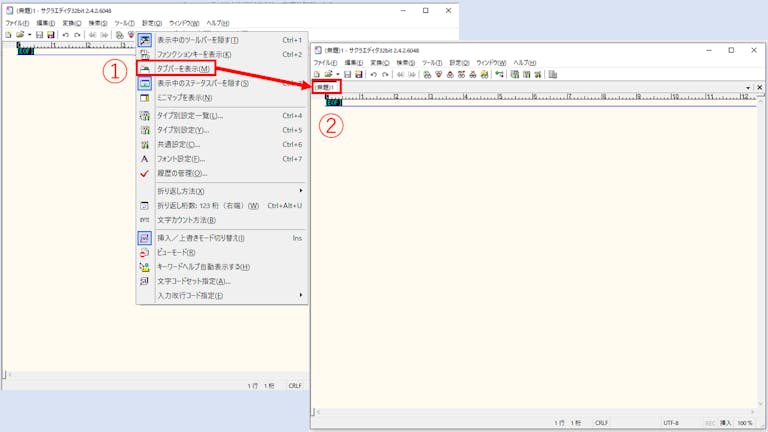
Task: Open the tab list dropdown arrow on tab bar
Action: tap(748, 87)
